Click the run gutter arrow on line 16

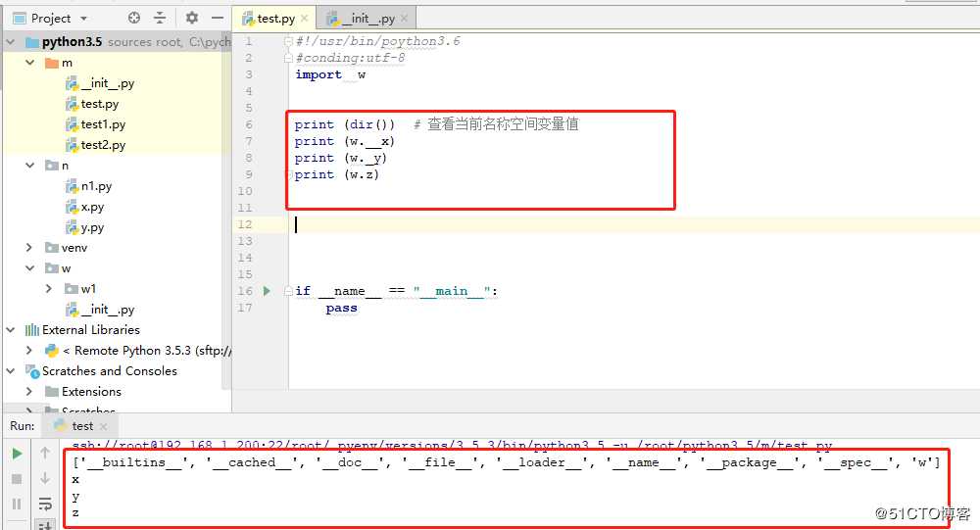point(267,291)
